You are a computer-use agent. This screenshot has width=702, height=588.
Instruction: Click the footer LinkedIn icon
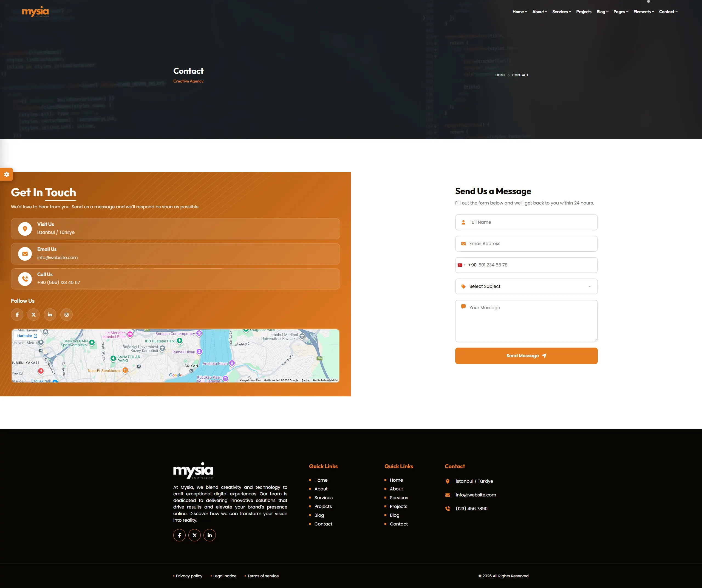210,535
